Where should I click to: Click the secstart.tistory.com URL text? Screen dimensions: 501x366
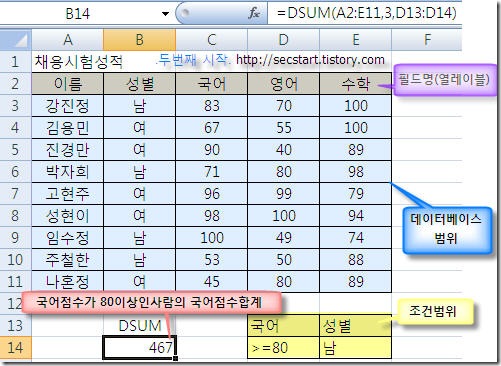coord(310,60)
